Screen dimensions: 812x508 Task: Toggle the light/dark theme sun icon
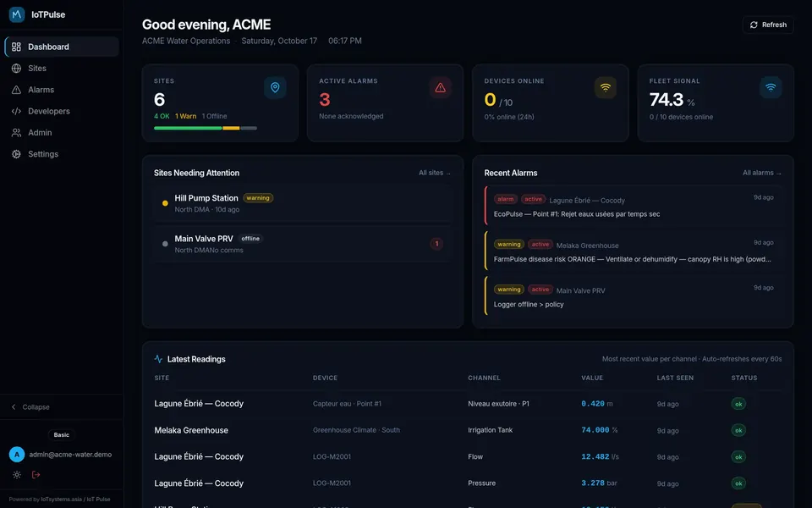point(17,474)
